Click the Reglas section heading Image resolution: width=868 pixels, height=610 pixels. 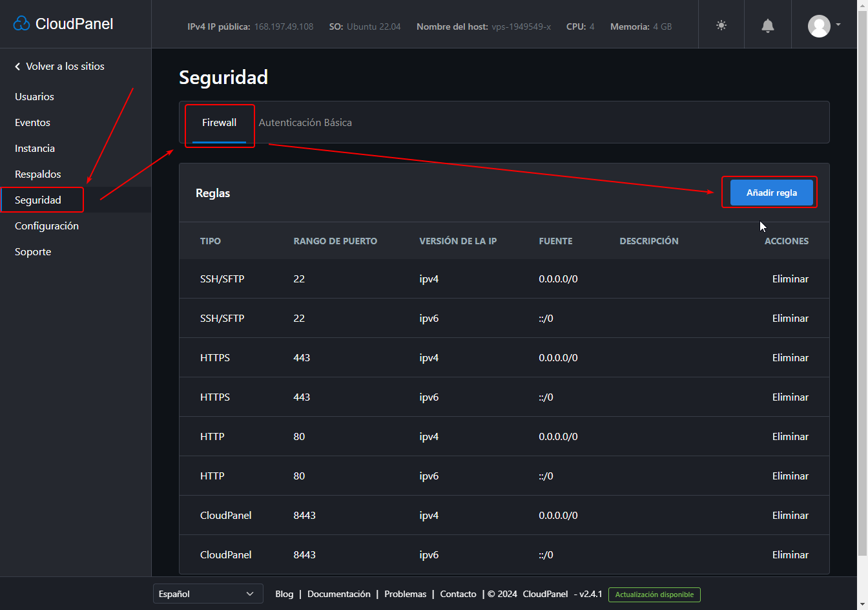tap(213, 193)
